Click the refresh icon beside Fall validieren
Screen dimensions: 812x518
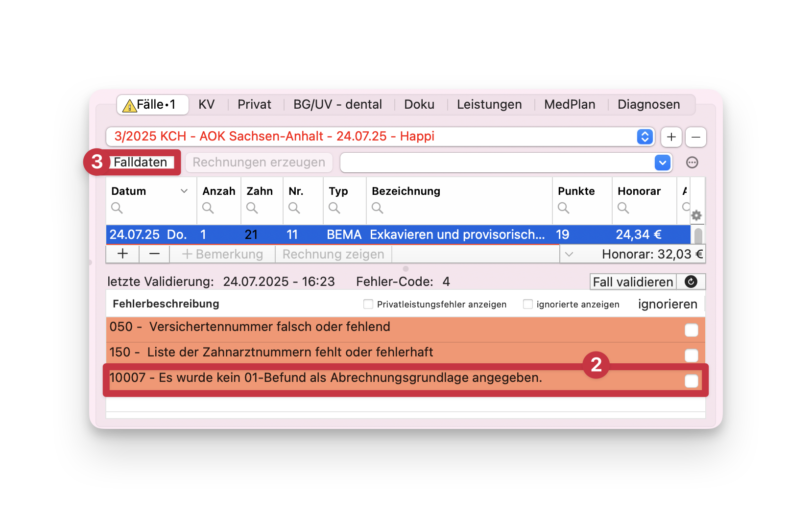pyautogui.click(x=691, y=282)
